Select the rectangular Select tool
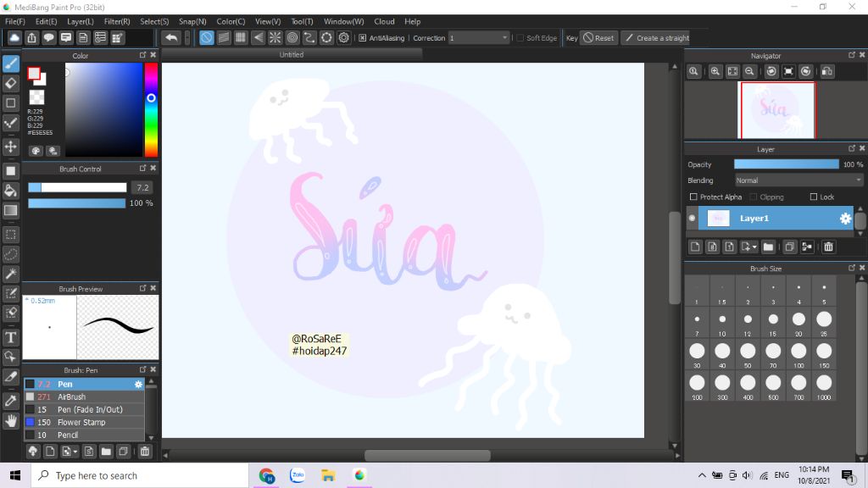 coord(10,235)
